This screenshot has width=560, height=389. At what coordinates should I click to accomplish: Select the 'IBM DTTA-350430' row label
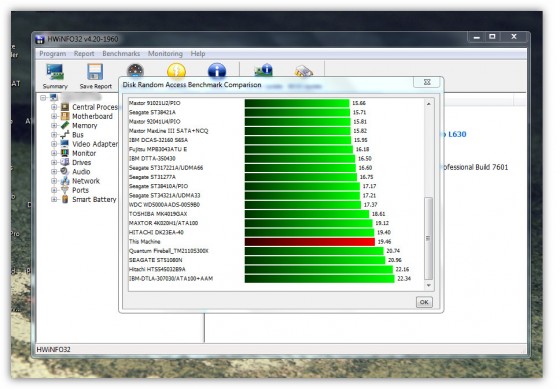pos(152,159)
